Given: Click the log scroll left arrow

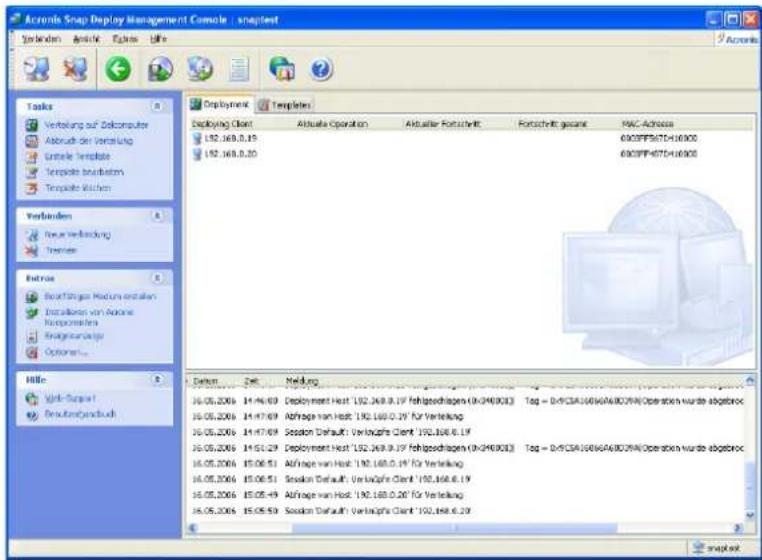Looking at the screenshot, I should 192,528.
